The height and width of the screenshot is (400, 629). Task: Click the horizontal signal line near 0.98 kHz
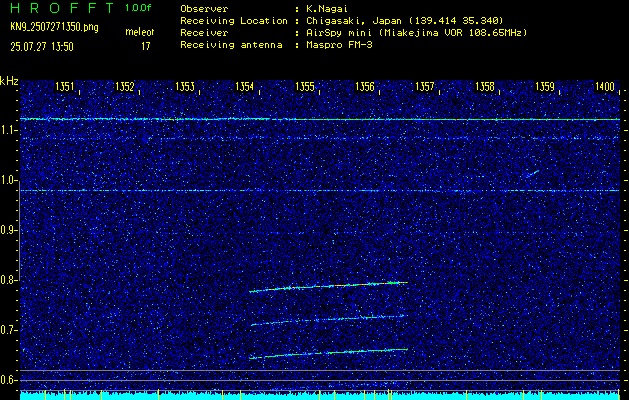pyautogui.click(x=320, y=191)
